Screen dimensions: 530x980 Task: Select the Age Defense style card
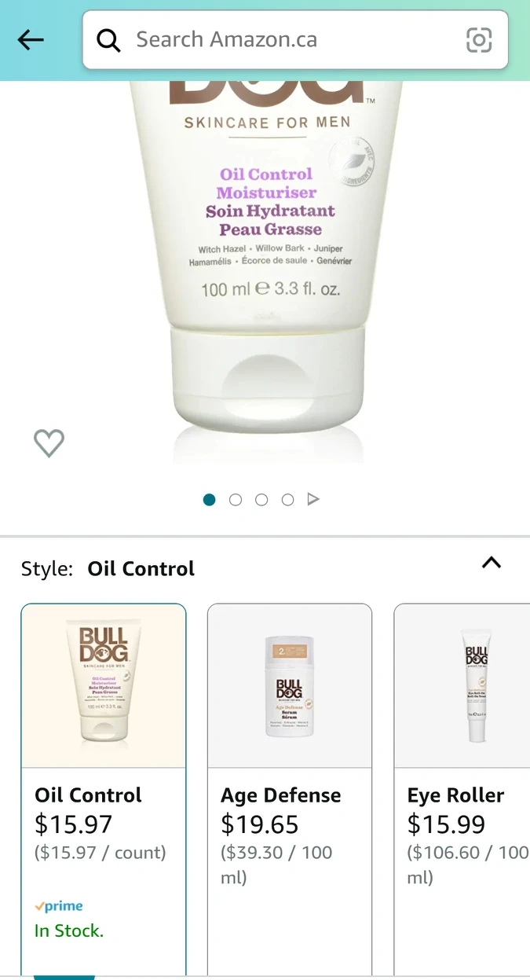coord(290,790)
